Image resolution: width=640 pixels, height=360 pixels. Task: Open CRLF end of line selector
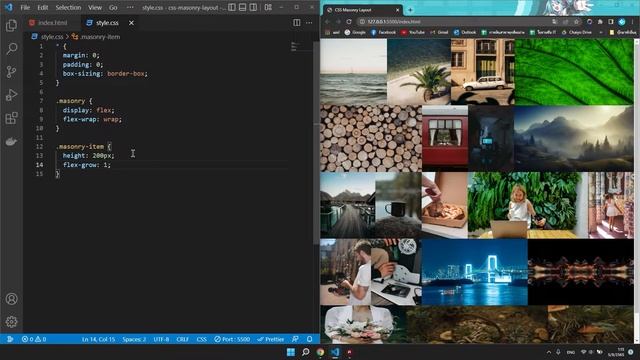[182, 339]
